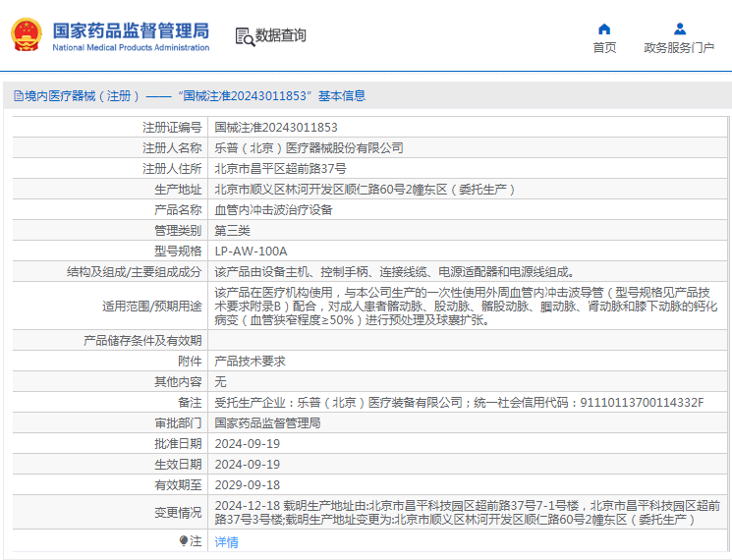Viewport: 732px width, 560px height.
Task: Click the 适用范围/预期用途 label
Action: point(151,307)
